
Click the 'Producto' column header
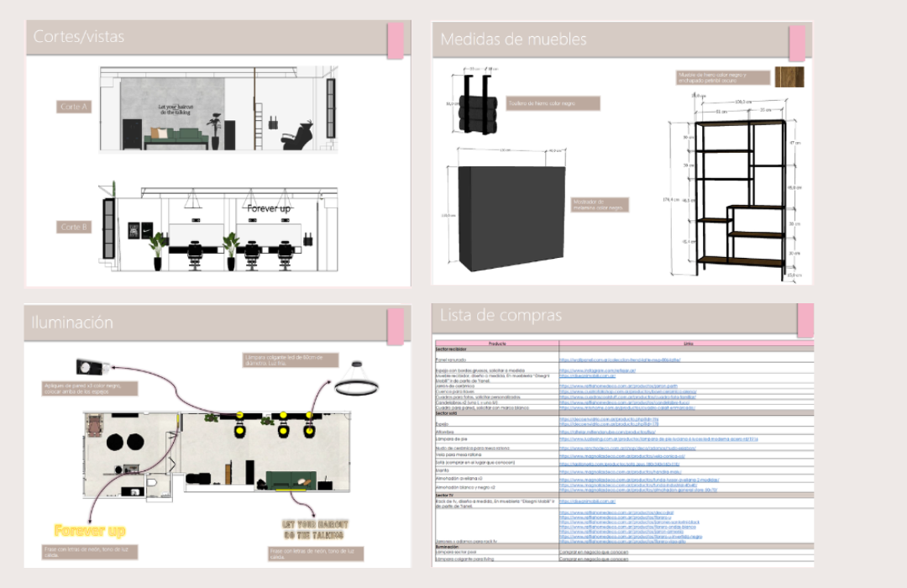click(x=497, y=344)
